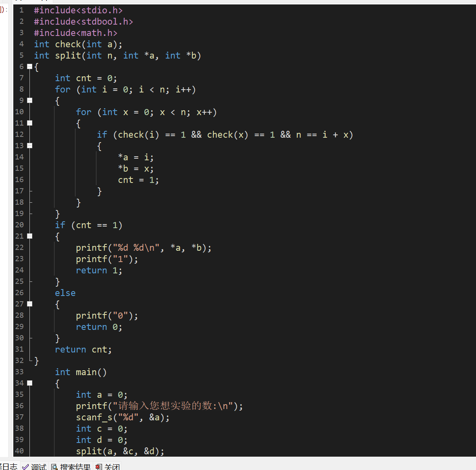Click on printf("0"); on line 28
This screenshot has height=470, width=476.
coord(107,316)
